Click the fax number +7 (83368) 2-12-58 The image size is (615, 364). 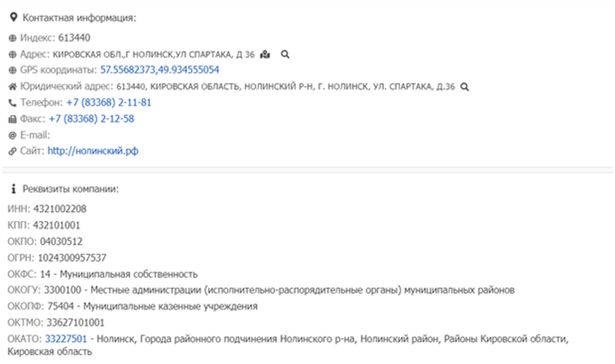click(x=91, y=119)
